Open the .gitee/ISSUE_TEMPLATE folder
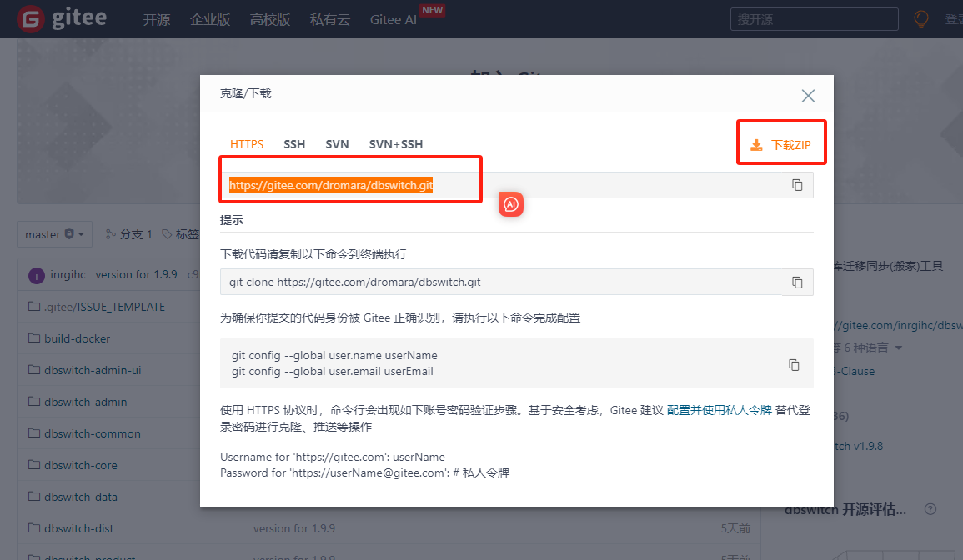The height and width of the screenshot is (560, 963). point(104,307)
